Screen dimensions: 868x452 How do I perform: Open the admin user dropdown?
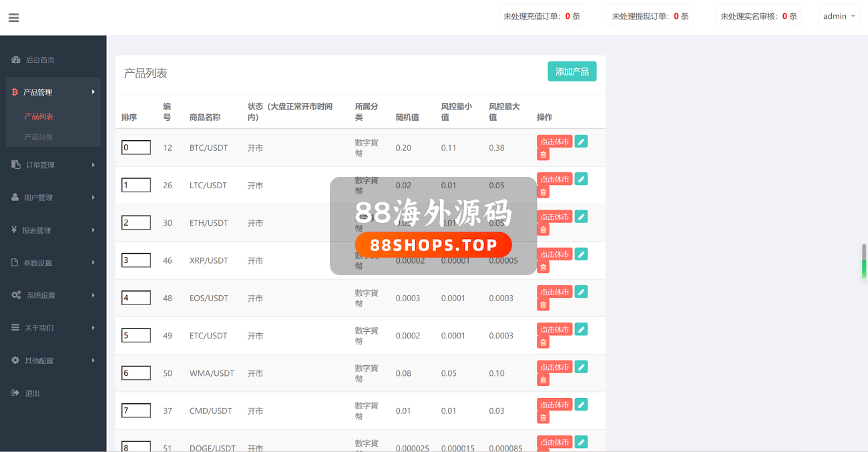click(839, 16)
